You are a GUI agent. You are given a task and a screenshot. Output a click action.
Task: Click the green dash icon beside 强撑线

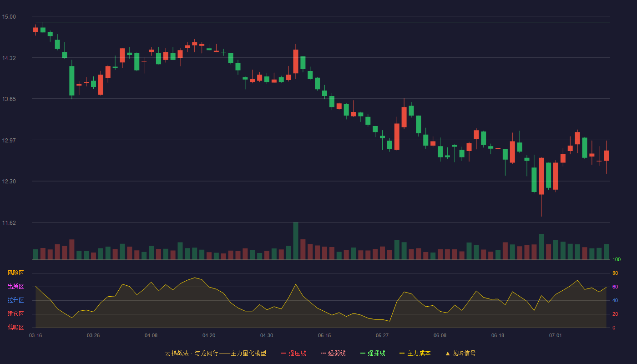363,353
